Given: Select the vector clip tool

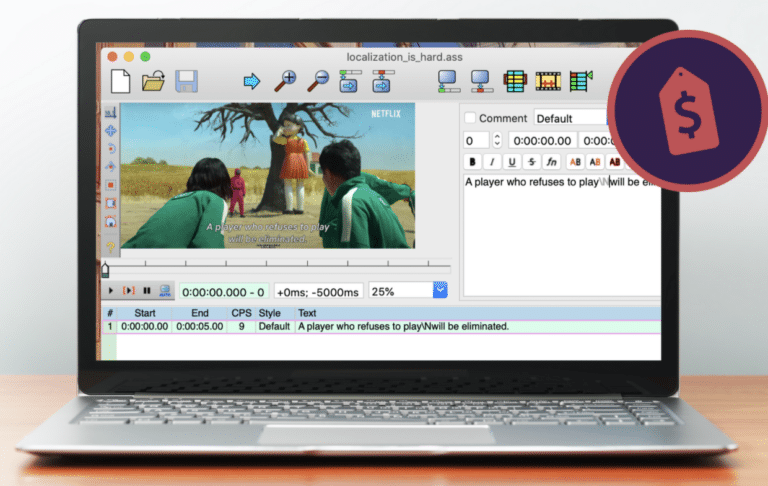Looking at the screenshot, I should pyautogui.click(x=111, y=221).
